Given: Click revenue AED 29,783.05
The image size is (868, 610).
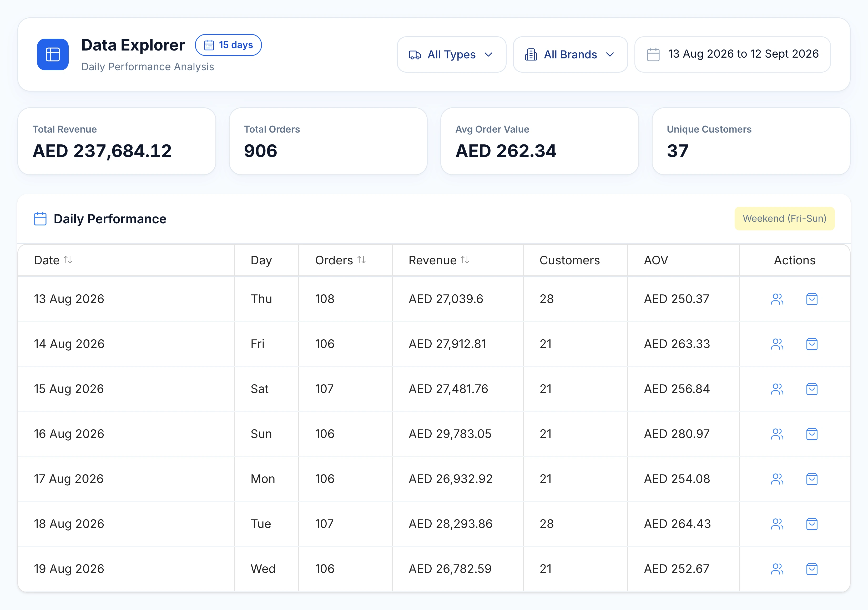Looking at the screenshot, I should [x=450, y=434].
